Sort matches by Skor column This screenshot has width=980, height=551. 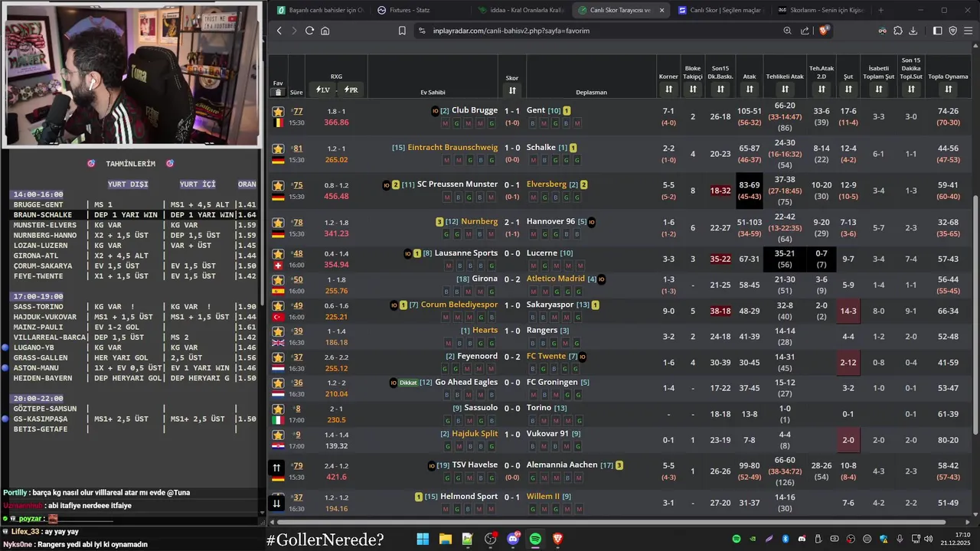pyautogui.click(x=512, y=90)
